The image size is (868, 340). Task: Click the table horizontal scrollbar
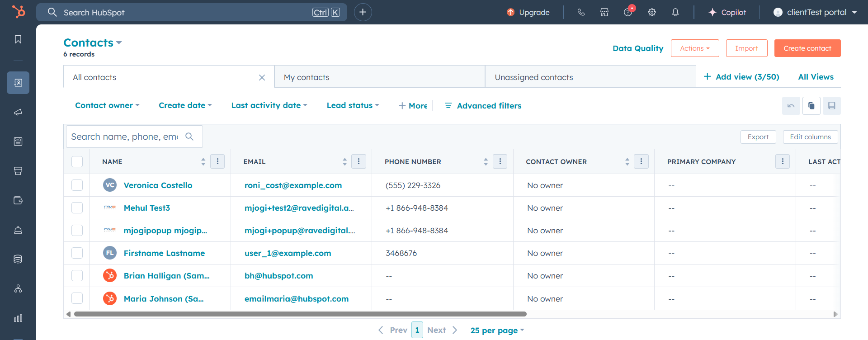click(300, 314)
